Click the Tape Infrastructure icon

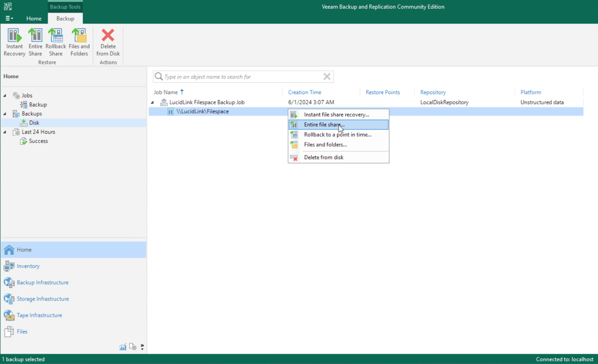9,315
